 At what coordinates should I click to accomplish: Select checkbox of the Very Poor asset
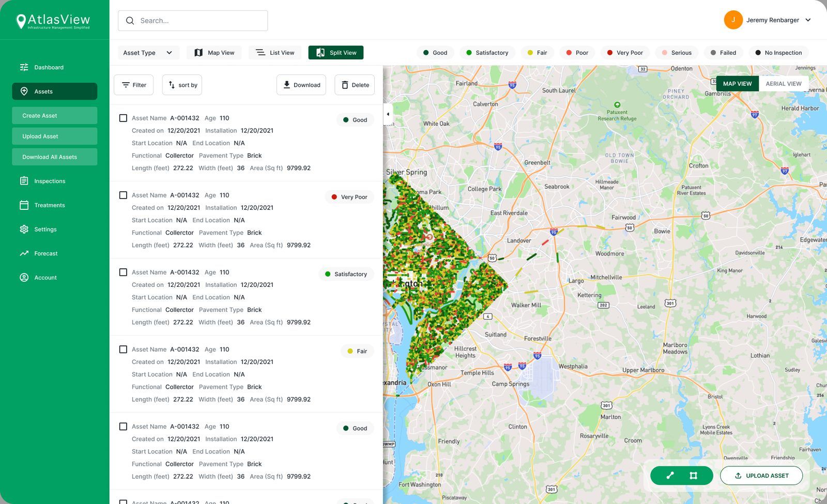[123, 195]
